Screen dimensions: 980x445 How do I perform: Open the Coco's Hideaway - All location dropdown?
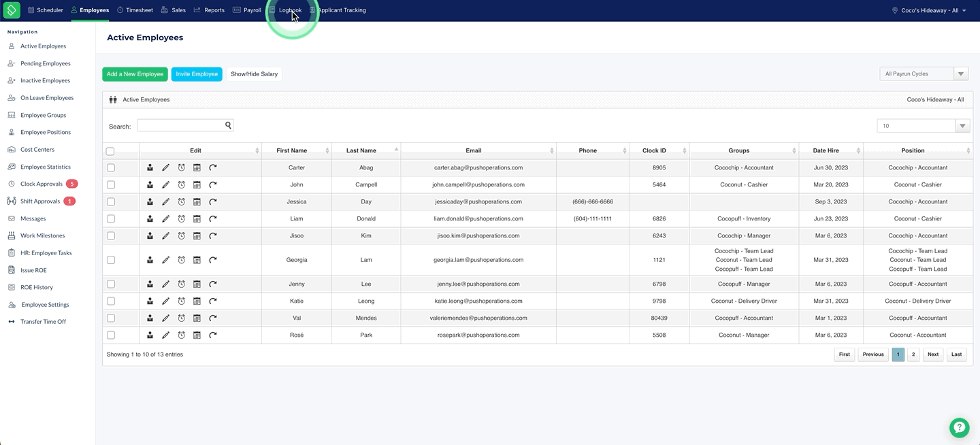[x=928, y=10]
